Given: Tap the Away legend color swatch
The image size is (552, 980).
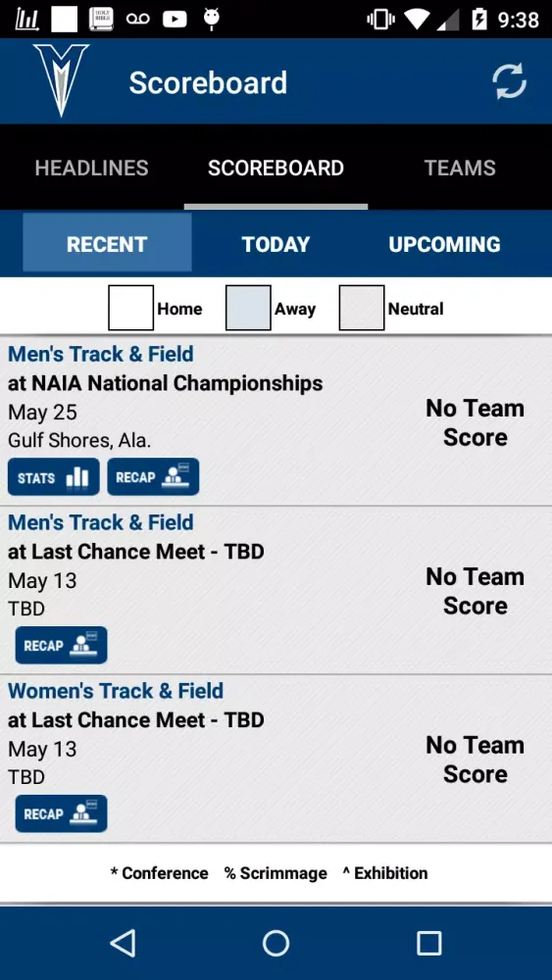Looking at the screenshot, I should click(x=248, y=308).
